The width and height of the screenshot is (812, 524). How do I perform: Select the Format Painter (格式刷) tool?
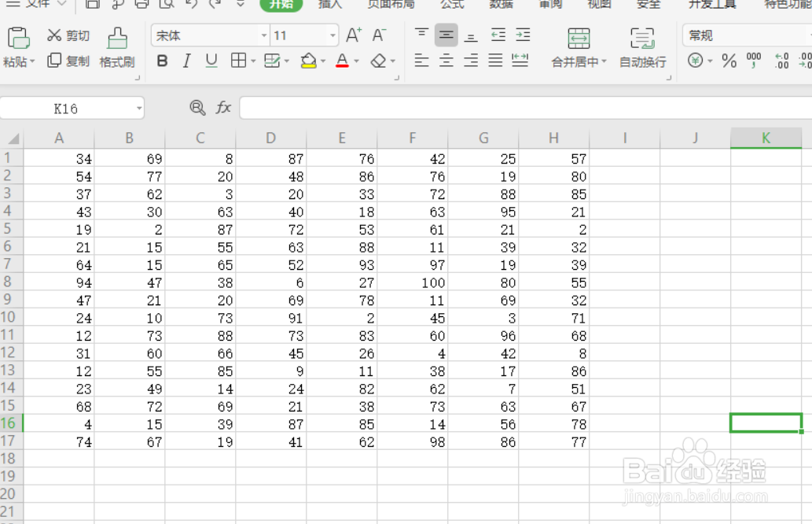(117, 48)
